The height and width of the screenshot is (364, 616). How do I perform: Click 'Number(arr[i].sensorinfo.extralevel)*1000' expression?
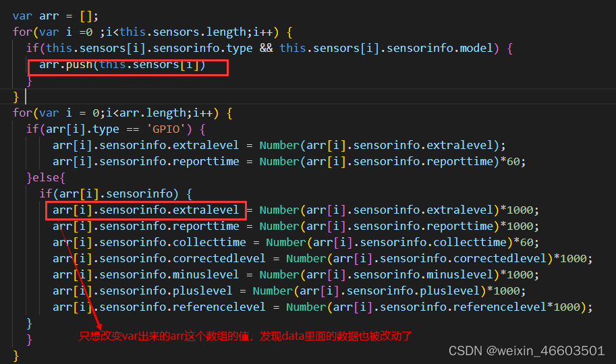tap(396, 210)
